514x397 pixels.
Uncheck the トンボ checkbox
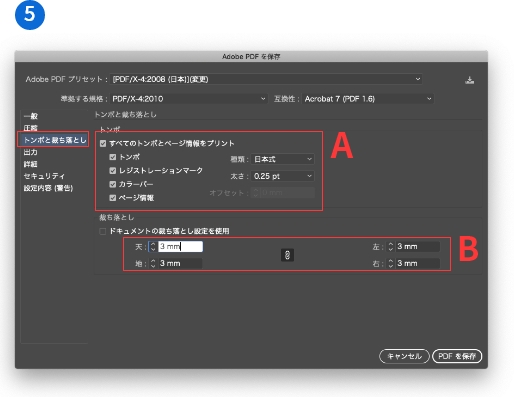click(113, 157)
